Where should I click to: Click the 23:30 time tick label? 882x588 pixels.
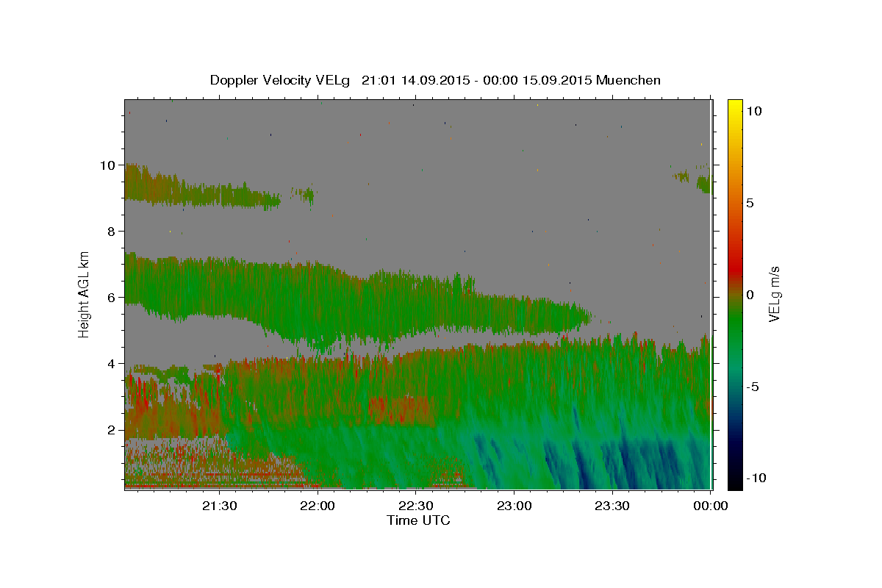pos(612,505)
